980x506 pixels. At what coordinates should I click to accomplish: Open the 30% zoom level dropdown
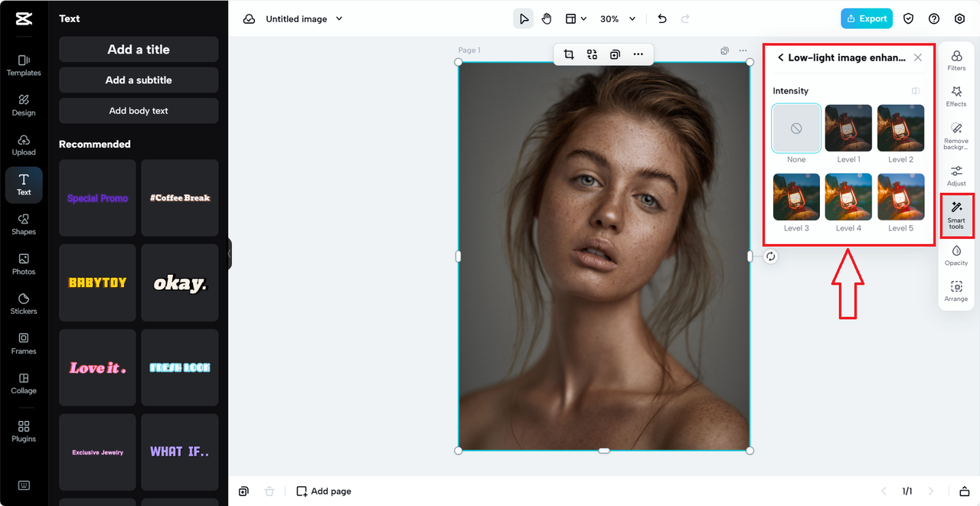617,19
